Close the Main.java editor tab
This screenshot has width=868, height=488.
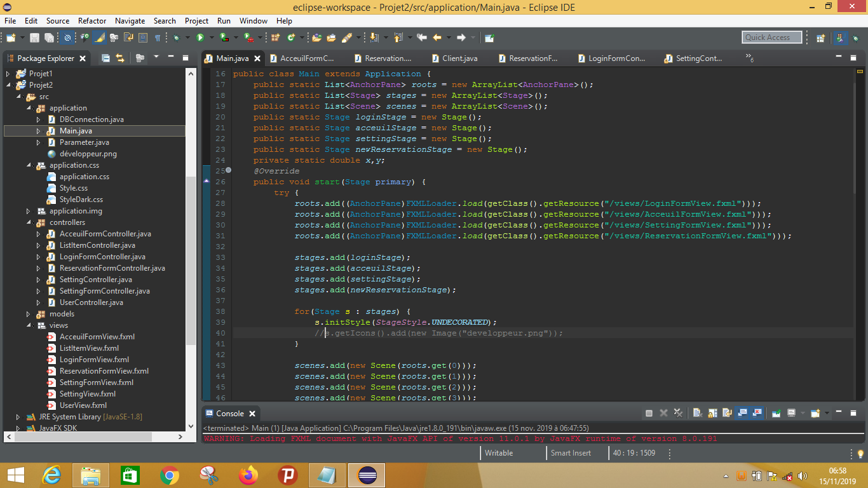[x=257, y=58]
